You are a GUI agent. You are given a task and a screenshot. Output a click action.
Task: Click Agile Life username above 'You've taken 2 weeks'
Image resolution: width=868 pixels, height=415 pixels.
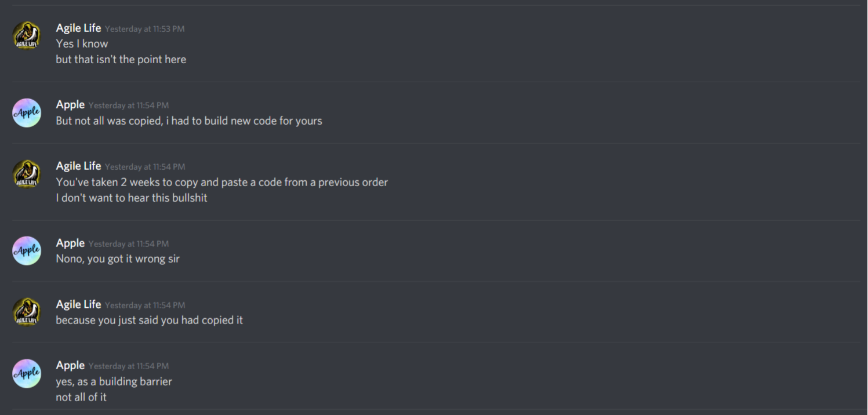tap(78, 166)
